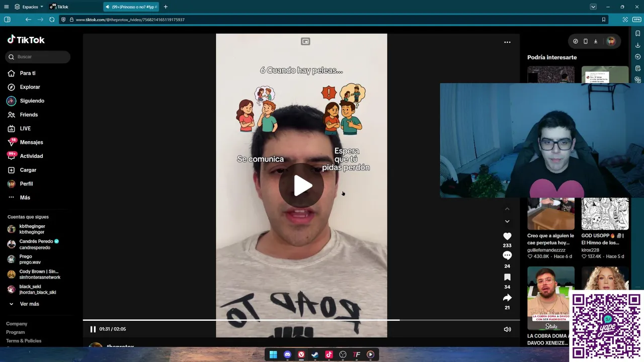The height and width of the screenshot is (362, 644).
Task: Open the notes panel in right sidebar
Action: (x=637, y=68)
